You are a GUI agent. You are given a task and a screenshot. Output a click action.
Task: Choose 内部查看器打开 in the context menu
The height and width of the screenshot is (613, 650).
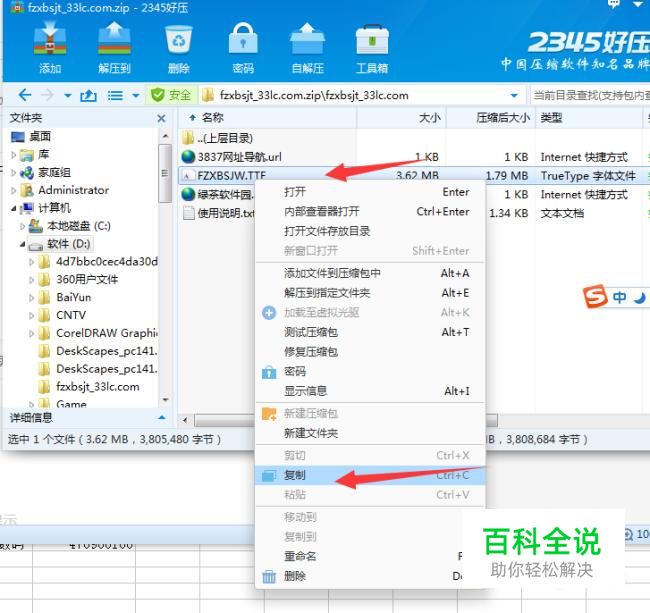coord(370,211)
